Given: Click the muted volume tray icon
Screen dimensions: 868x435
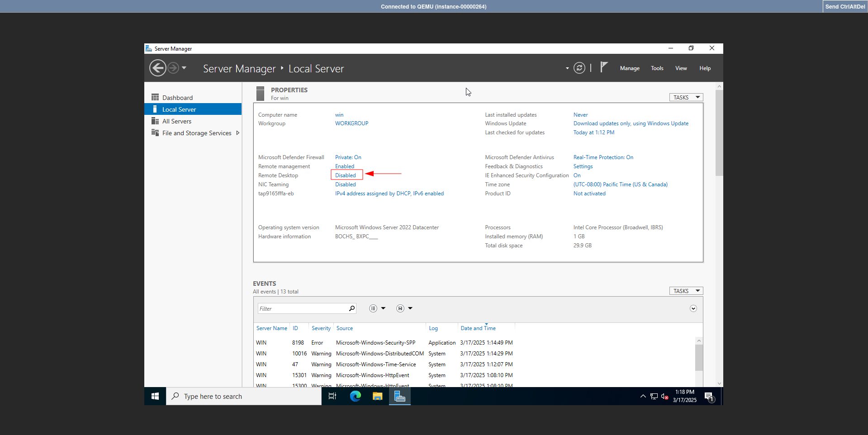Looking at the screenshot, I should coord(664,396).
